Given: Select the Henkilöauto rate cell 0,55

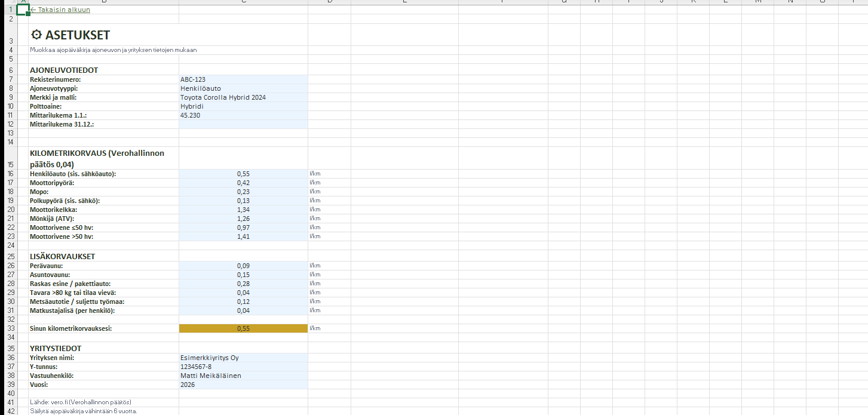Looking at the screenshot, I should (243, 174).
